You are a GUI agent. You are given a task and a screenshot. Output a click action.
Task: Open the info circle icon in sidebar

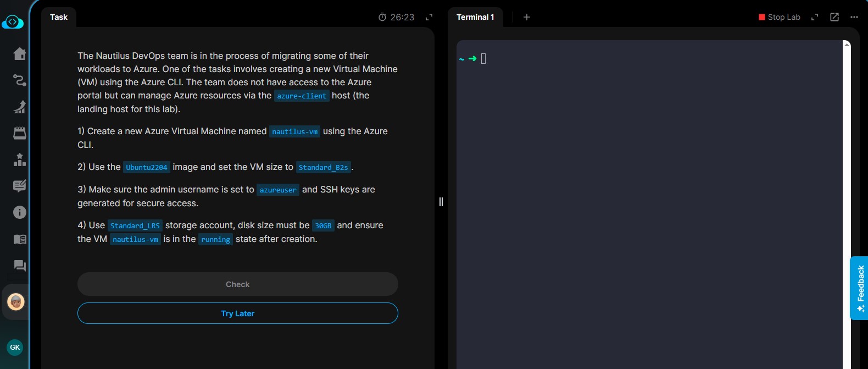[x=20, y=212]
